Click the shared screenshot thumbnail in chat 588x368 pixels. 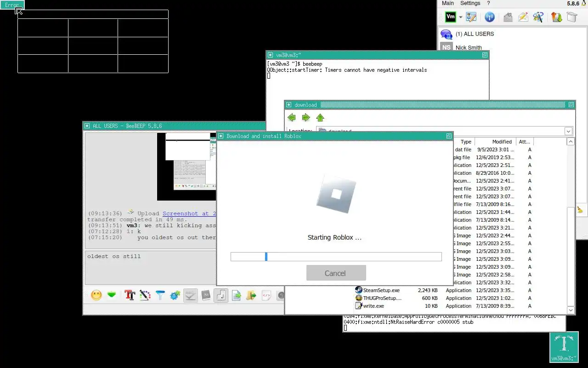point(187,167)
